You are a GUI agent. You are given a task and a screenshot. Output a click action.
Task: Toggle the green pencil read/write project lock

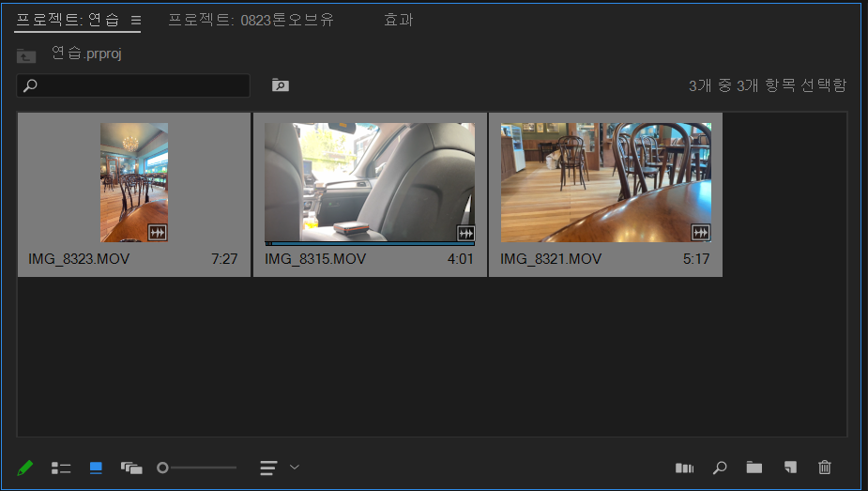25,468
